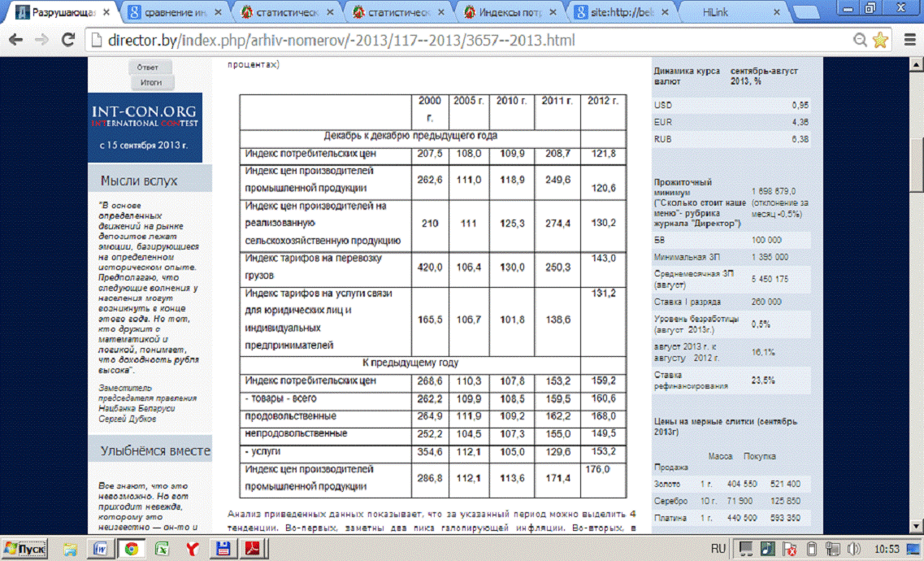Bookmark this page with the star icon

coord(880,40)
